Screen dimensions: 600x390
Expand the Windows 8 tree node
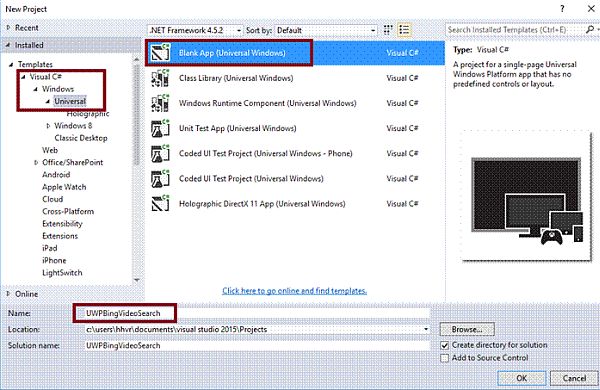coord(48,126)
